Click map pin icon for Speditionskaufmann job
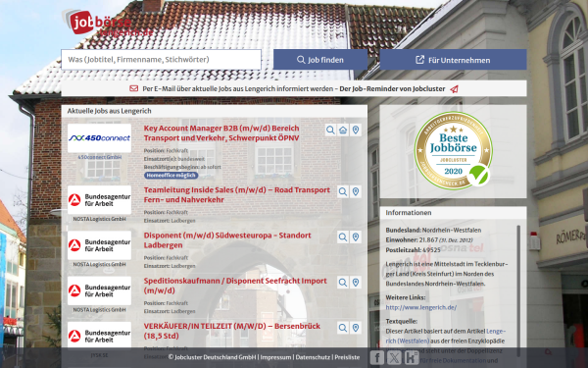Screen dimensions: 588x368 pos(356,283)
